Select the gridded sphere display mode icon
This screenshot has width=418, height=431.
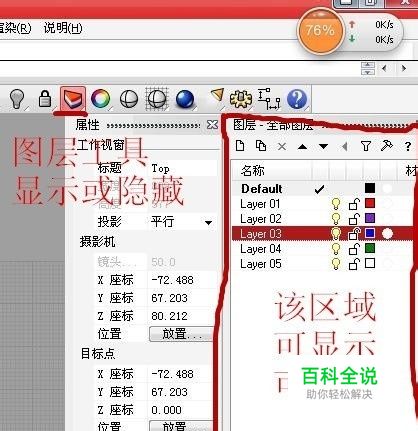click(157, 99)
